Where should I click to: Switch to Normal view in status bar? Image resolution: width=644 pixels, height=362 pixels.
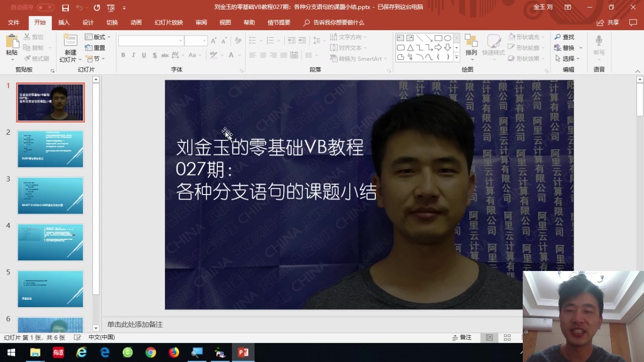click(x=489, y=337)
